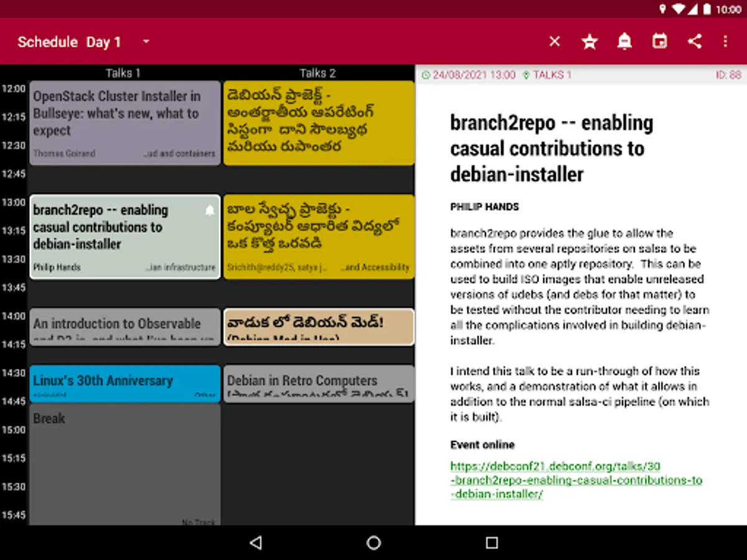This screenshot has width=747, height=560.
Task: Tap the Thomas Goirand speaker name
Action: pyautogui.click(x=64, y=153)
